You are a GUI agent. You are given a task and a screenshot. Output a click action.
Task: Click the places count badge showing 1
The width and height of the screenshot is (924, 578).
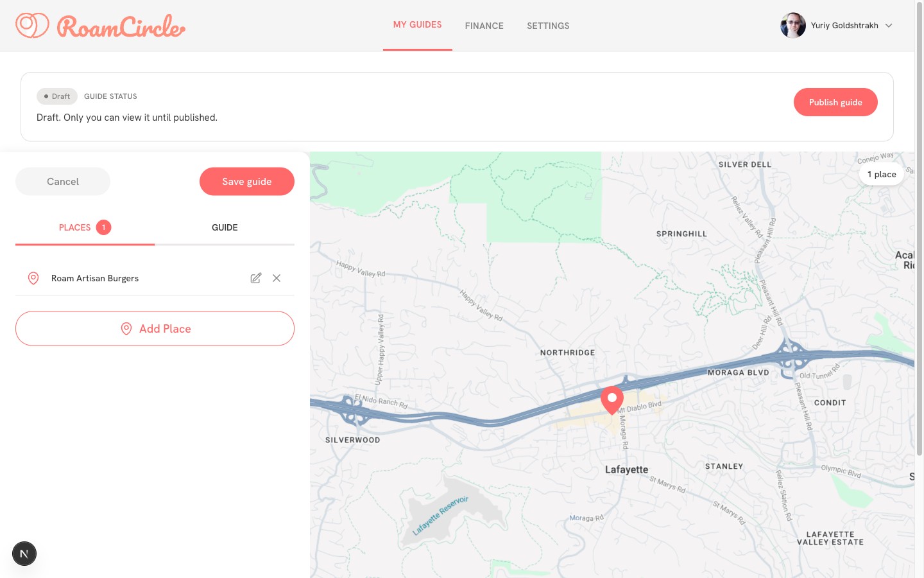coord(103,227)
